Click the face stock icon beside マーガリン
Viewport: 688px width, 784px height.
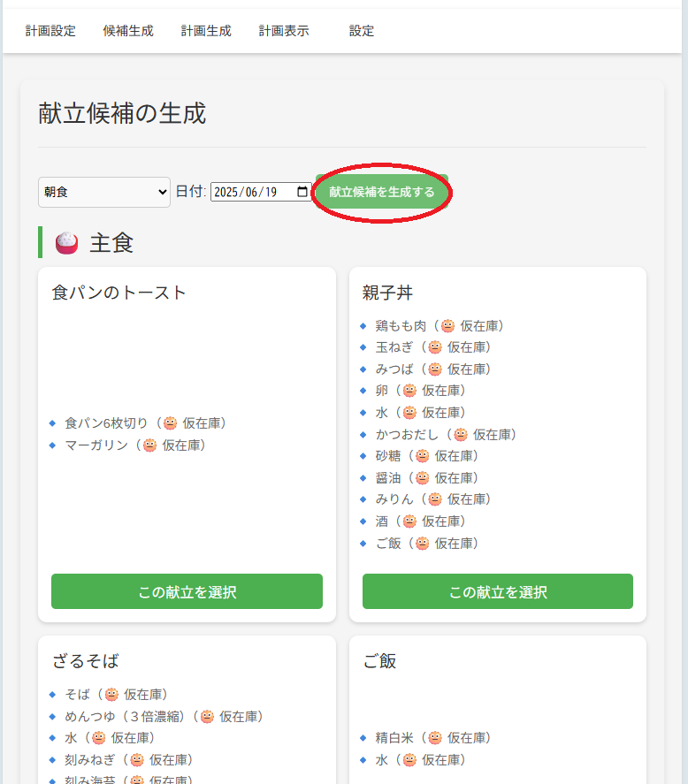[x=149, y=445]
